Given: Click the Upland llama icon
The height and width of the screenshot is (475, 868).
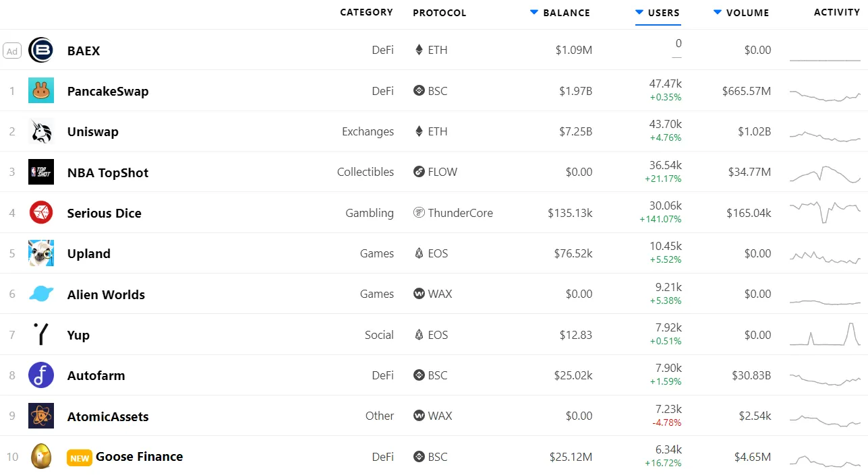Looking at the screenshot, I should tap(41, 253).
